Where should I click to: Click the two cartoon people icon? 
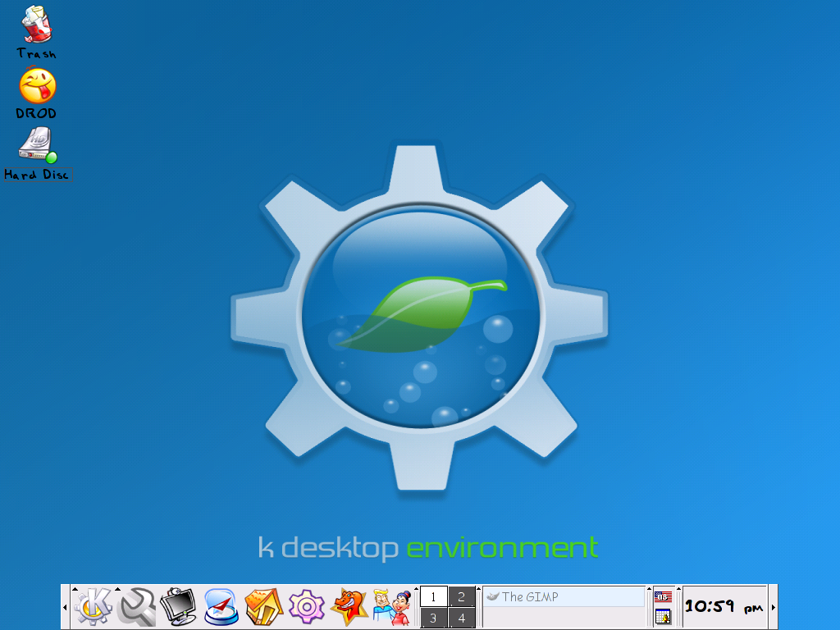[x=392, y=607]
